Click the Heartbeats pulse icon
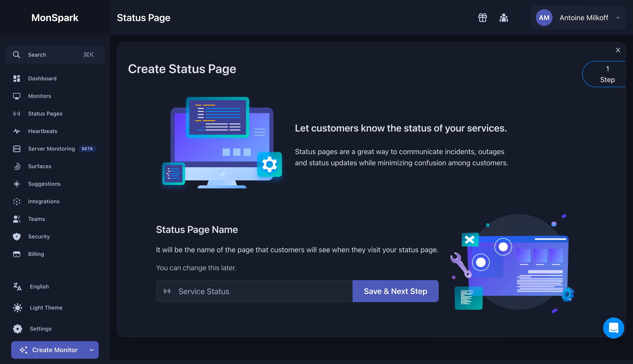Viewport: 633px width, 364px height. (16, 131)
